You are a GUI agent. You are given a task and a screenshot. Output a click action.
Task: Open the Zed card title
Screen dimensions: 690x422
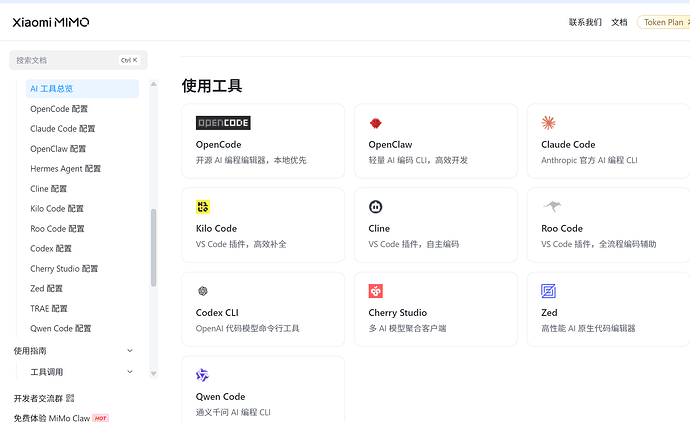549,312
